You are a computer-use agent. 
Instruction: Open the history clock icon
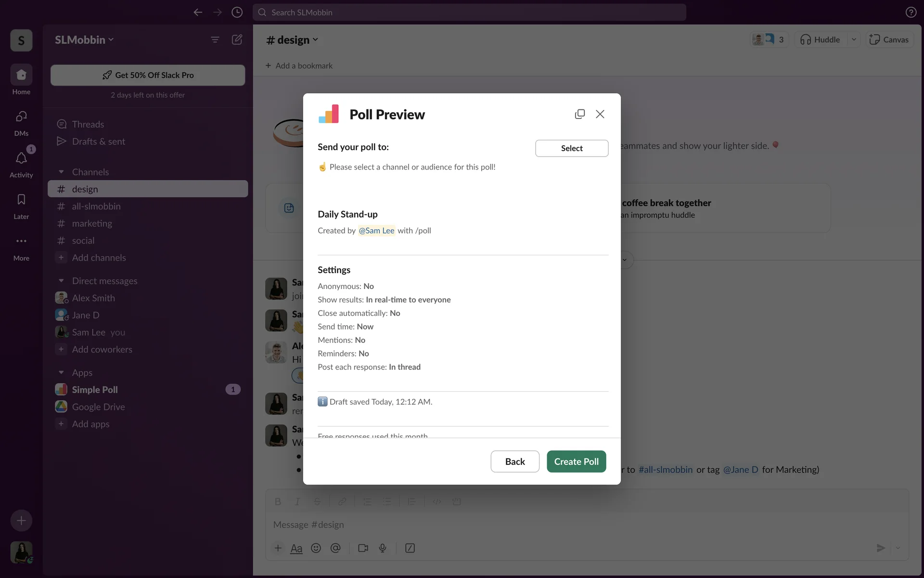[x=237, y=13]
